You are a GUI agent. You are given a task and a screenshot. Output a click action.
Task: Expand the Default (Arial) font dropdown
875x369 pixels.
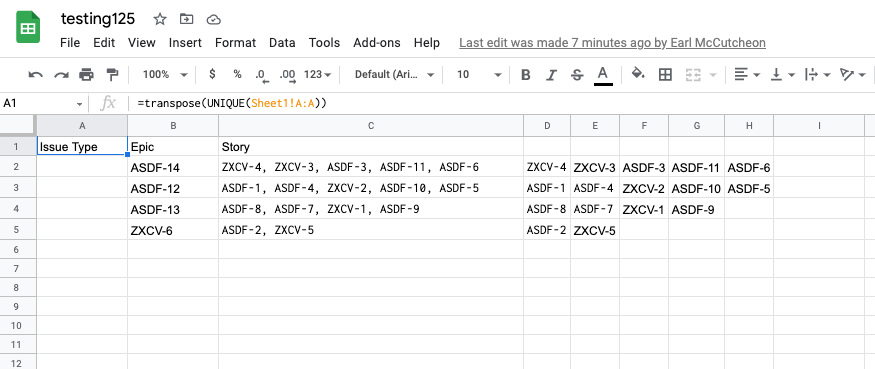(x=395, y=74)
